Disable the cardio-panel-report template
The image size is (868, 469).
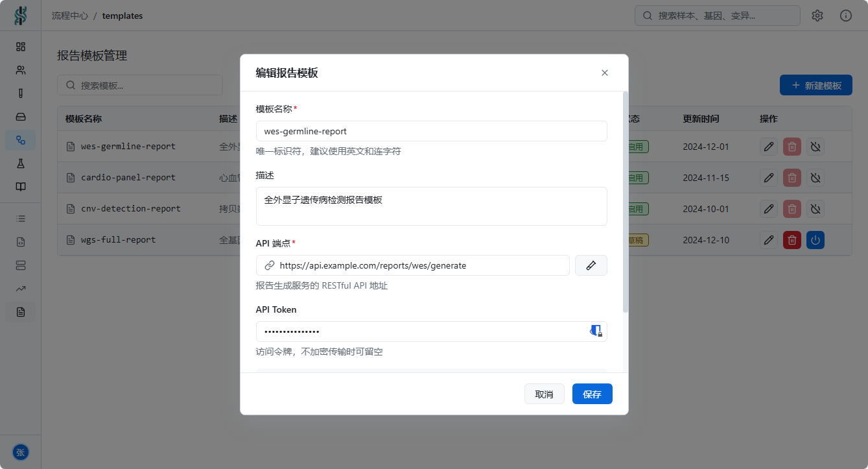coord(815,178)
